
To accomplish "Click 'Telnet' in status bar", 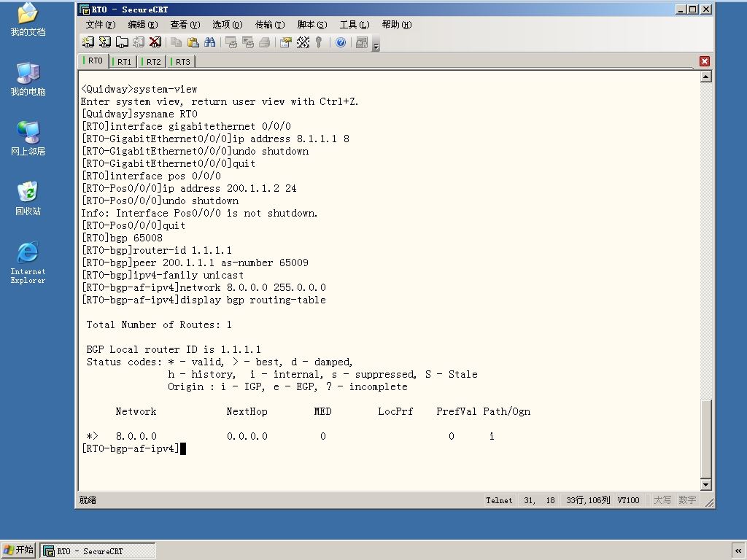I will point(499,500).
